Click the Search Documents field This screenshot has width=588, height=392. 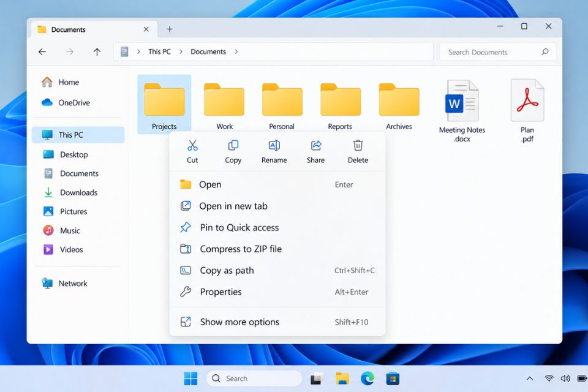click(497, 52)
